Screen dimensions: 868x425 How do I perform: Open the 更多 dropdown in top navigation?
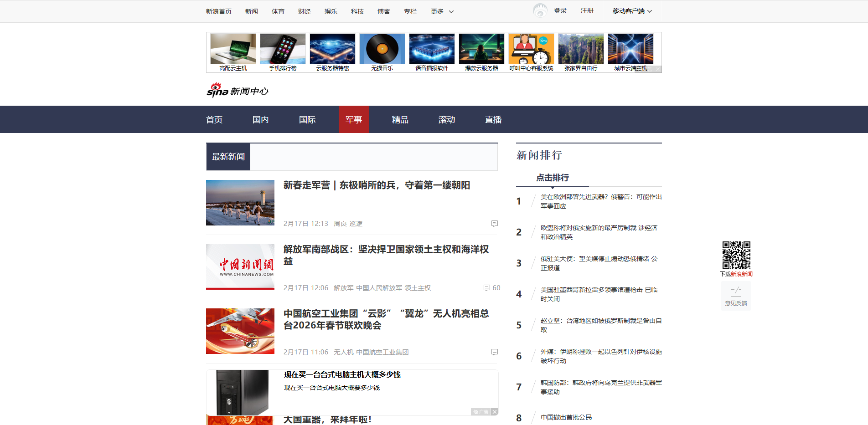tap(440, 11)
